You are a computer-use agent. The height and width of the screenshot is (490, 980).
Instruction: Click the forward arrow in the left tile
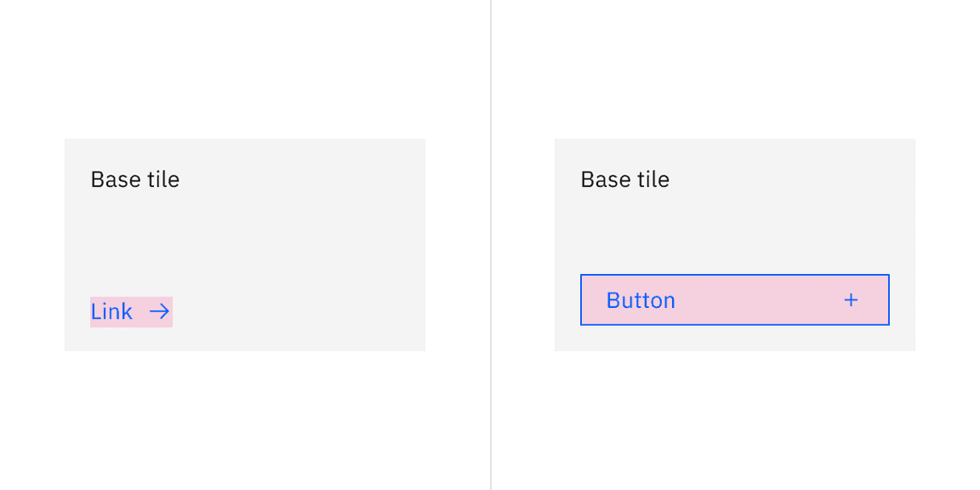tap(158, 311)
